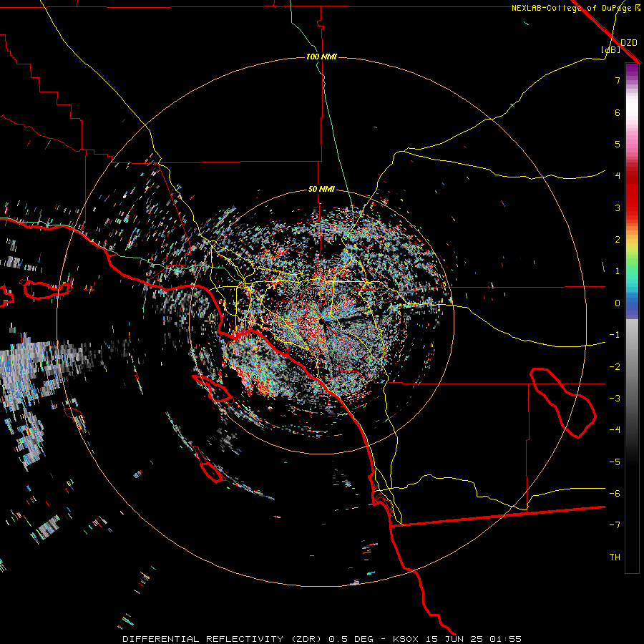Click the 2 value on color scale
Viewport: 644px width, 644px height.
pos(618,240)
